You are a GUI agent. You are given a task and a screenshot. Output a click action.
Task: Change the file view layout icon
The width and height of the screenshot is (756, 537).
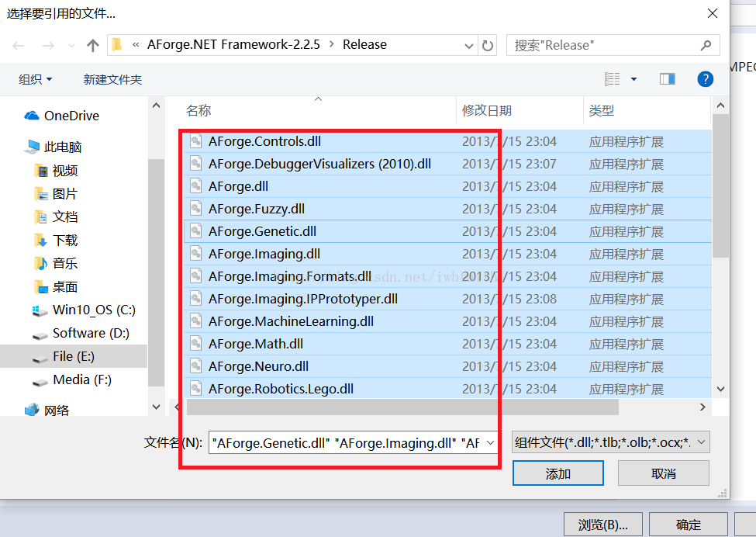[x=613, y=78]
